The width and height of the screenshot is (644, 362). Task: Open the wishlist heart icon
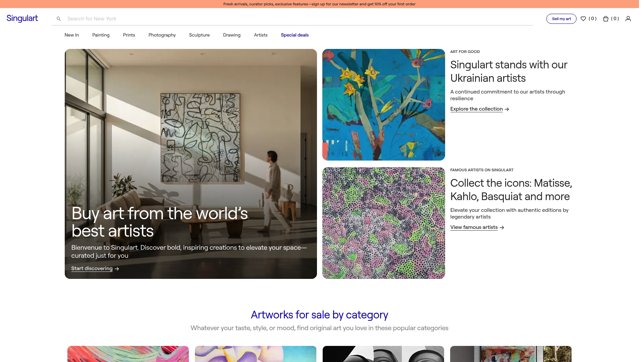(x=583, y=19)
